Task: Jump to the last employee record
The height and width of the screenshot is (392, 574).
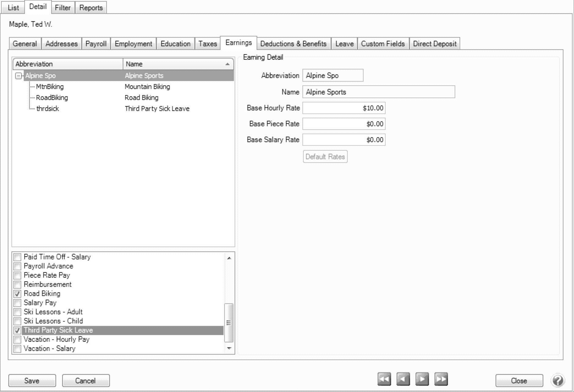Action: coord(441,379)
